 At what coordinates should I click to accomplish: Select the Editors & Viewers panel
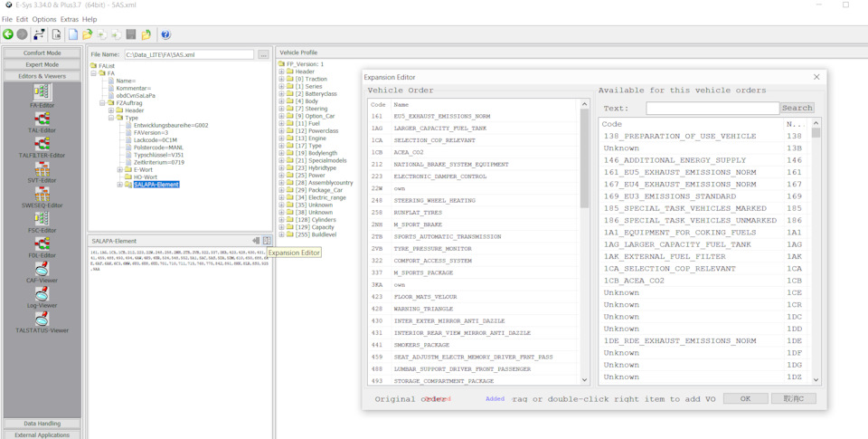(42, 77)
